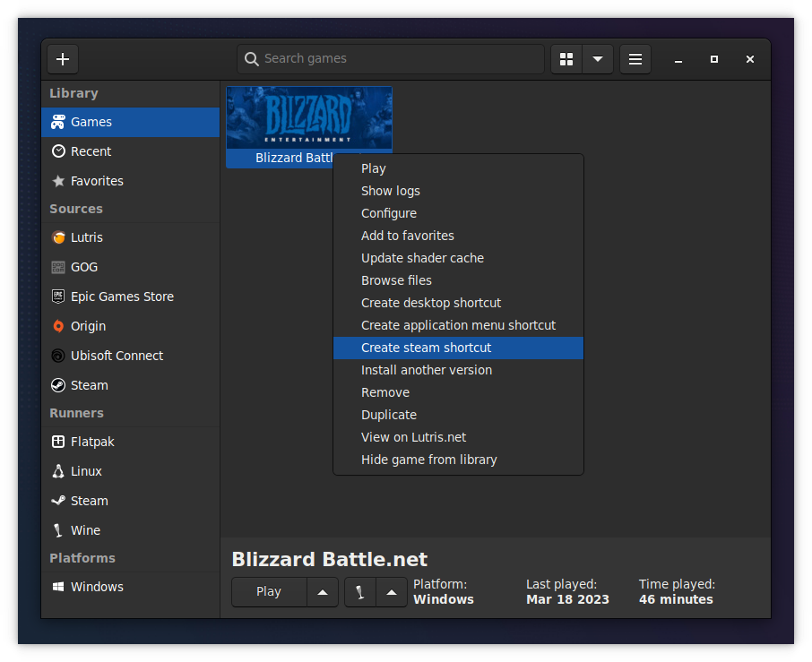Close the Lutris window

[750, 59]
